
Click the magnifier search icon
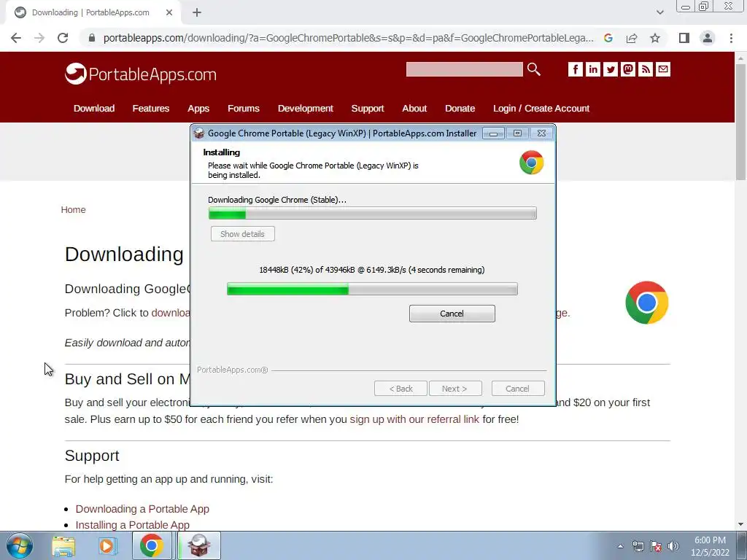coord(533,69)
